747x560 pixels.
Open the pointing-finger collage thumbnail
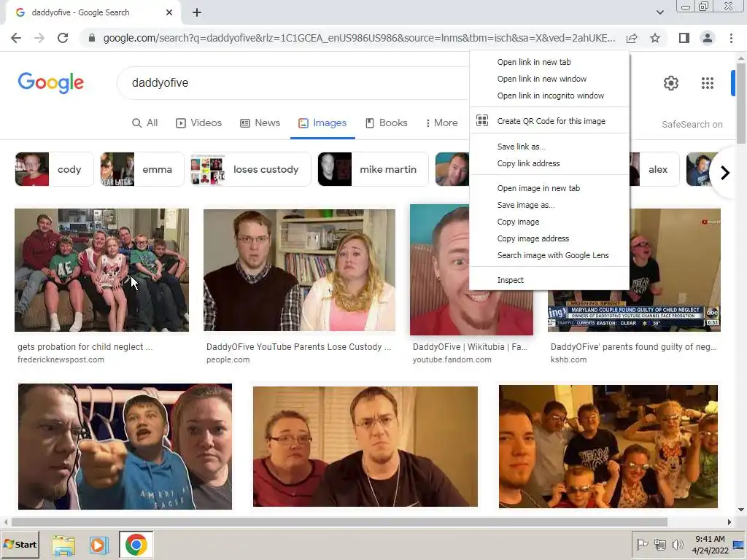point(125,447)
